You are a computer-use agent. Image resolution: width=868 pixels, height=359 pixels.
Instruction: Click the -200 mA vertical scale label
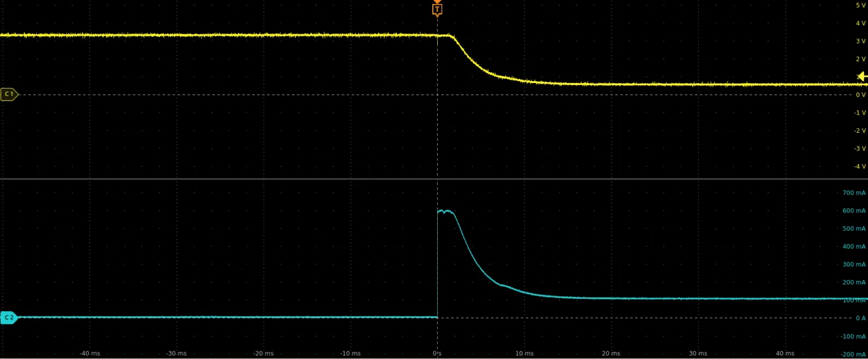pyautogui.click(x=852, y=354)
